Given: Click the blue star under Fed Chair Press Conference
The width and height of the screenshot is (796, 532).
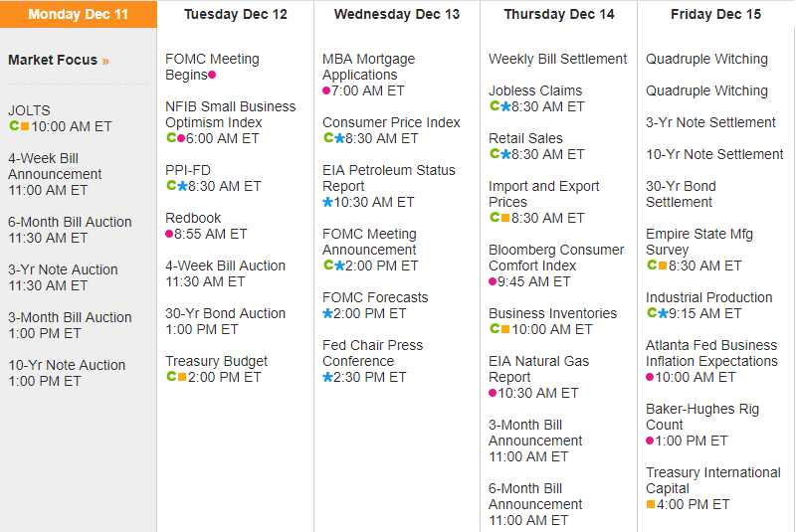Looking at the screenshot, I should [327, 377].
